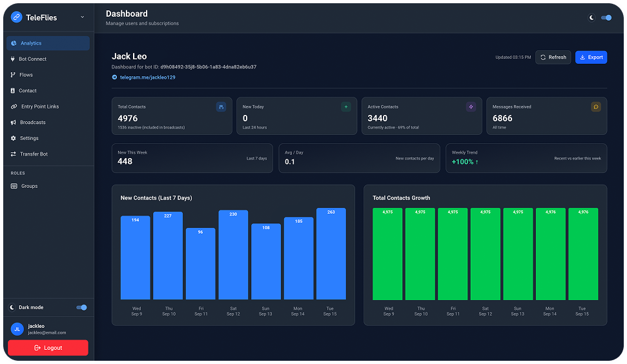Open the Bot Connect page
The image size is (627, 364).
[x=48, y=59]
